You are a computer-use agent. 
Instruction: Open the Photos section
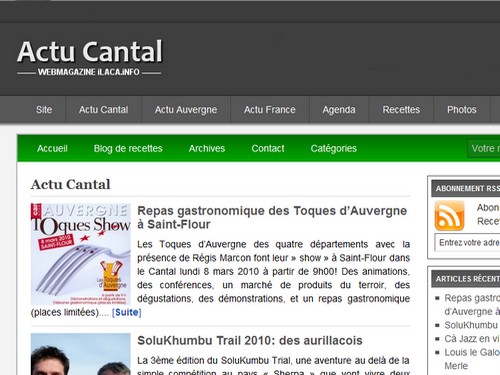pyautogui.click(x=462, y=110)
